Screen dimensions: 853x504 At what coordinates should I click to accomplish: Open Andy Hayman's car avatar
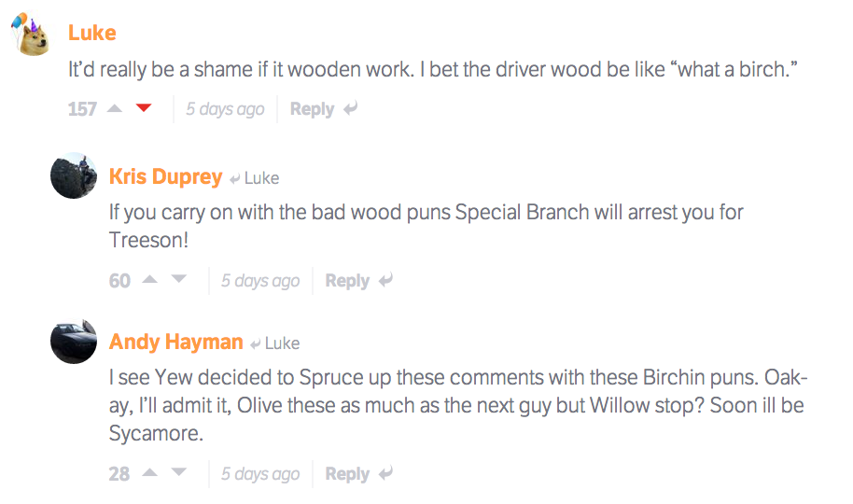click(x=74, y=342)
